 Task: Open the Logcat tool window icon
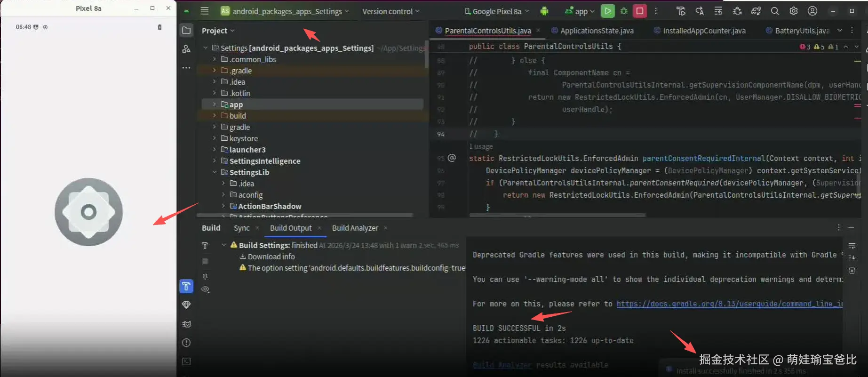point(186,324)
